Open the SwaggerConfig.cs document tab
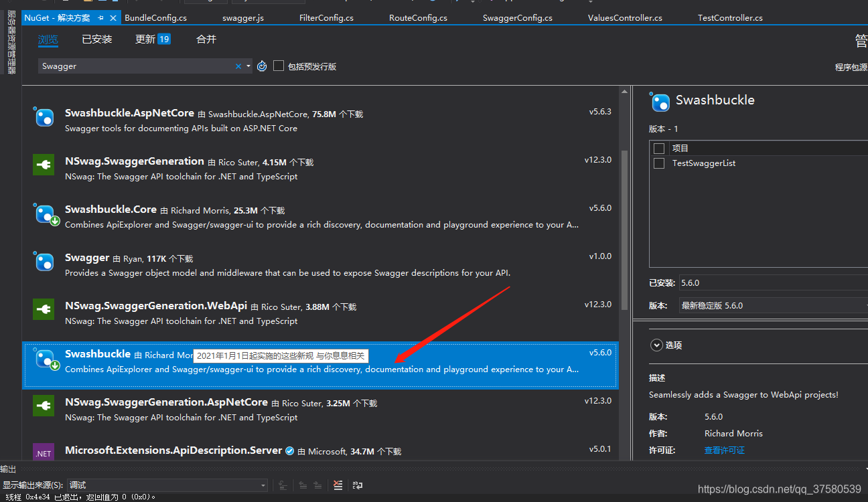The height and width of the screenshot is (502, 868). pos(518,18)
